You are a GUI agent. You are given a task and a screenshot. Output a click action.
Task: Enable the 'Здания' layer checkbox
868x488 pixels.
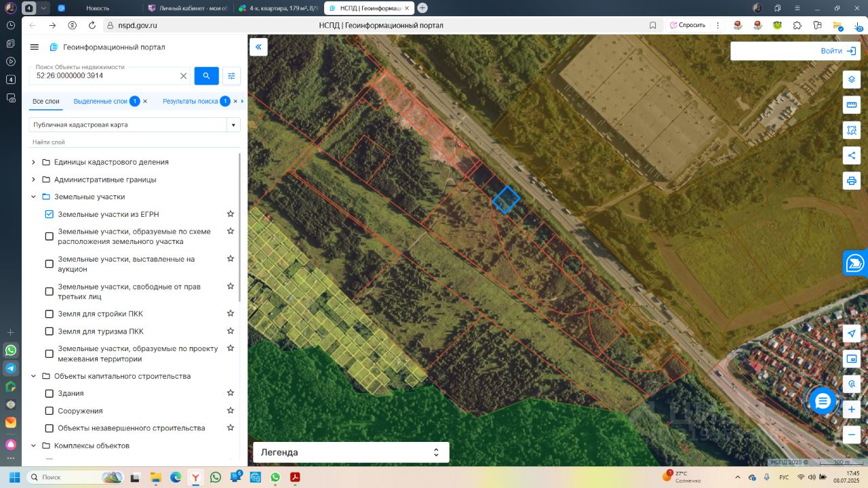(50, 393)
